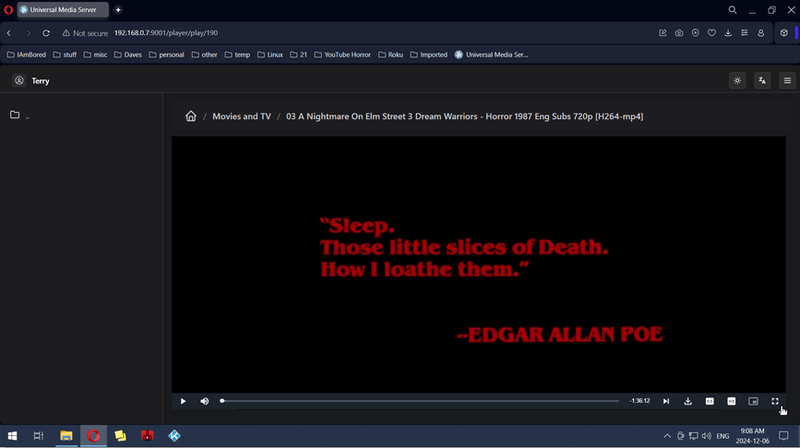Viewport: 800px width, 448px height.
Task: Go forward in browser
Action: tap(28, 33)
